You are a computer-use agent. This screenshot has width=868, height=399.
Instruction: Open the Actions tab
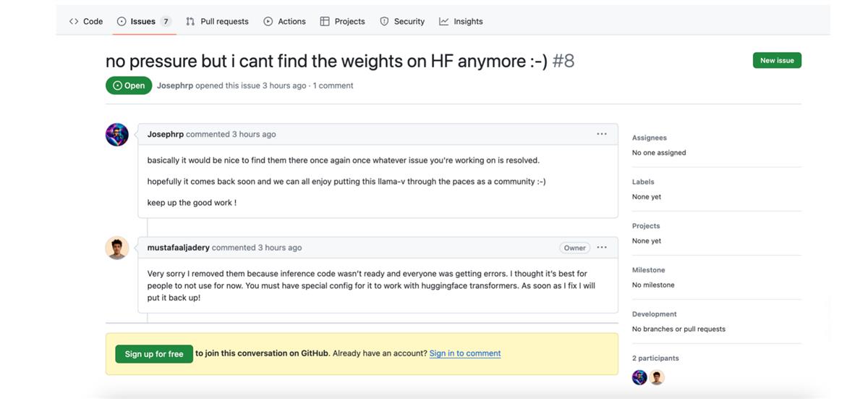pos(284,22)
